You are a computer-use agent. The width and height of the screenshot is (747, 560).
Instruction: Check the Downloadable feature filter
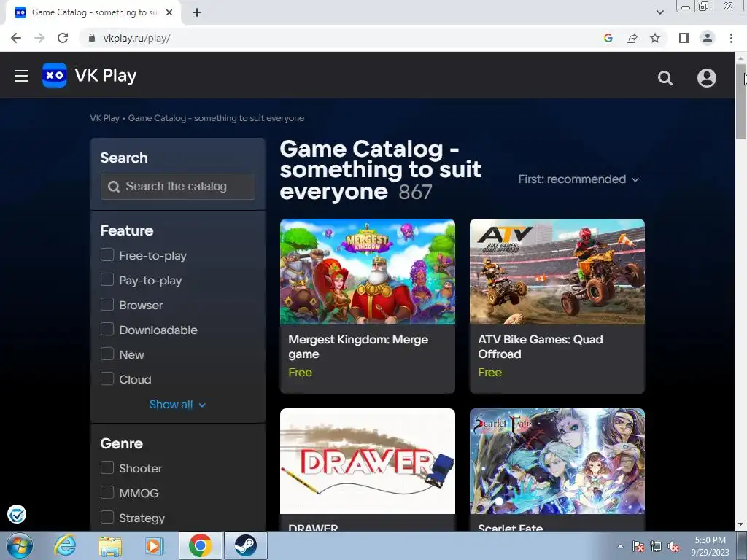[x=107, y=329]
